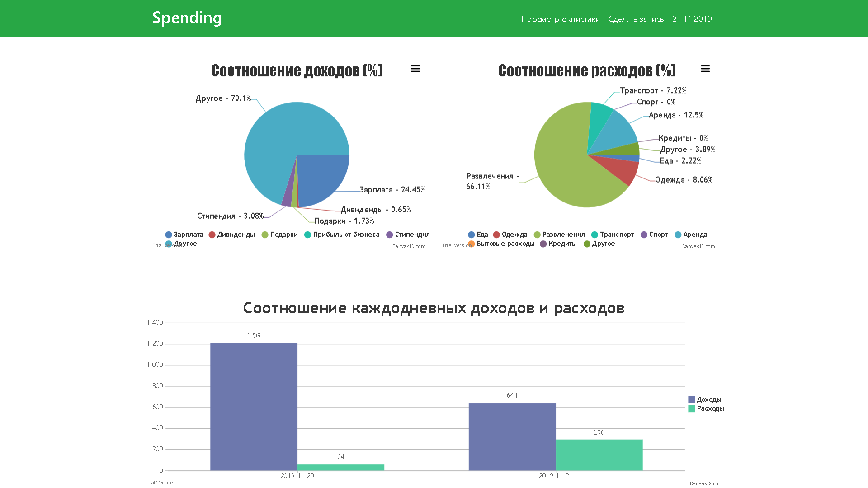
Task: Open the expenses pie chart hamburger menu
Action: 705,69
